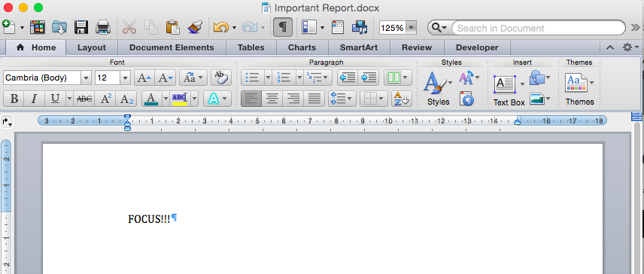Click the Paste clipboard icon
This screenshot has width=644, height=274.
(x=173, y=27)
